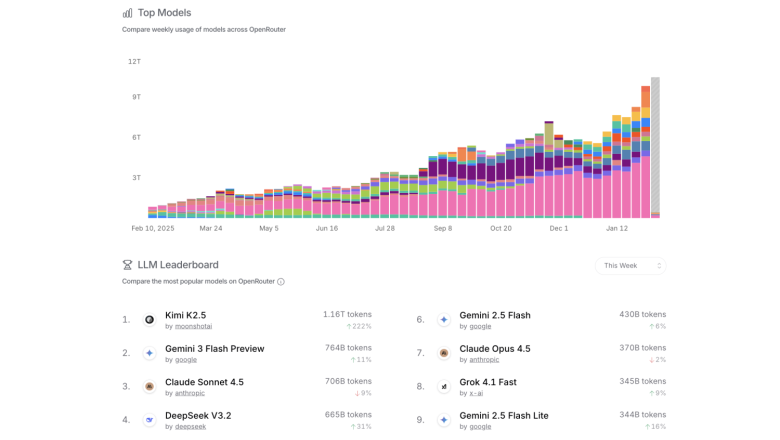780x440 pixels.
Task: Click the Claude Sonnet 4.5 icon
Action: click(149, 386)
